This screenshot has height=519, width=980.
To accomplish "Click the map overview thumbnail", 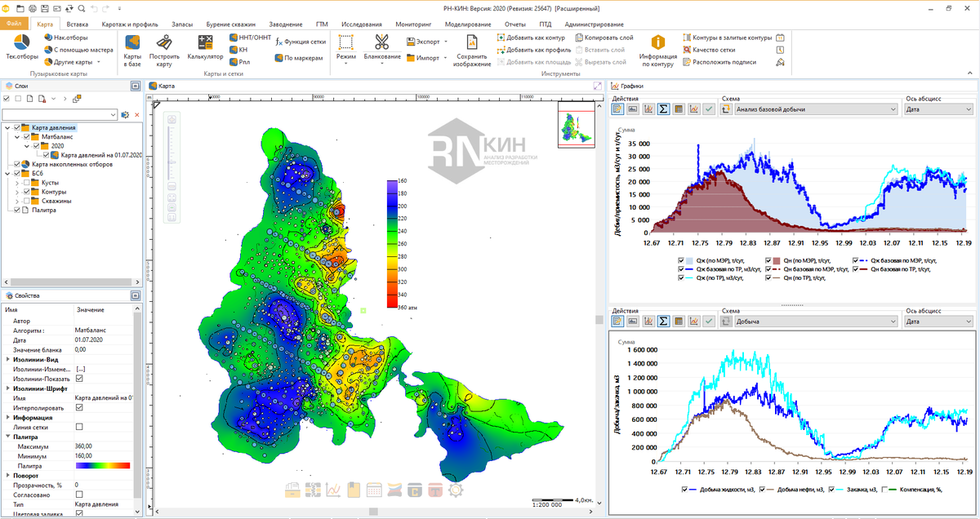I will (578, 125).
